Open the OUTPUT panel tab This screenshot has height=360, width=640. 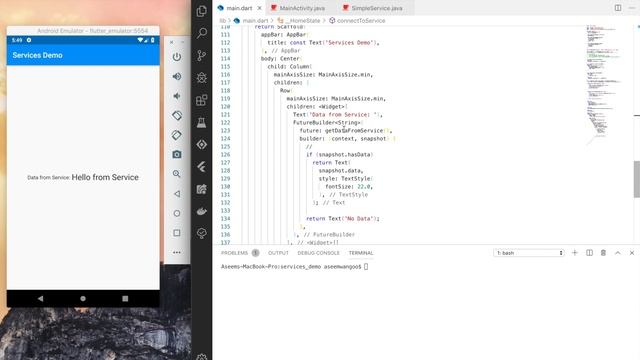(x=278, y=253)
